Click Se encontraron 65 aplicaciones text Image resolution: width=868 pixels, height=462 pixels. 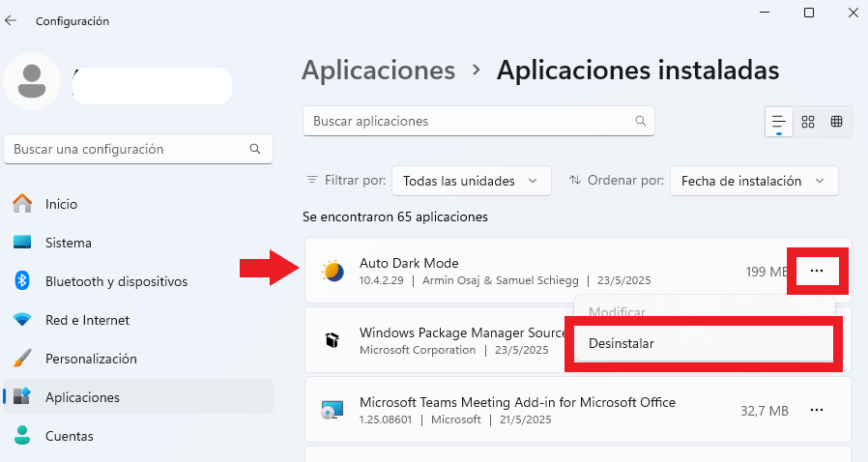point(394,217)
